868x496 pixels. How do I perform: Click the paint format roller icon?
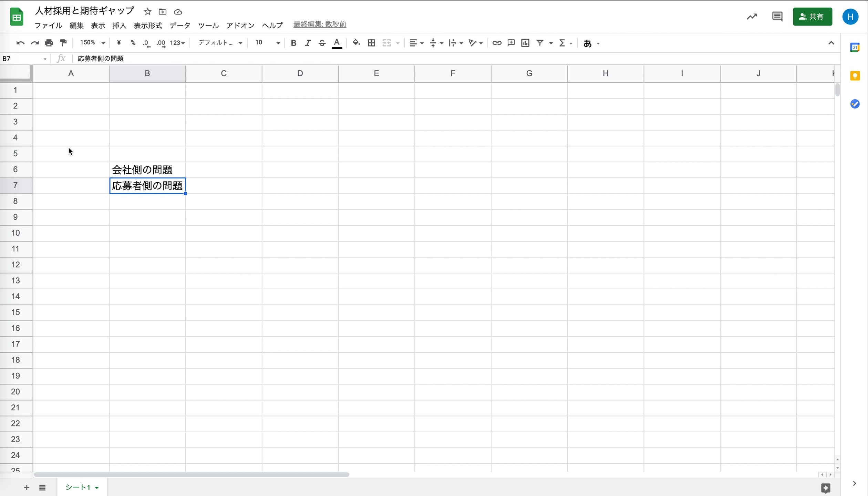pos(63,43)
